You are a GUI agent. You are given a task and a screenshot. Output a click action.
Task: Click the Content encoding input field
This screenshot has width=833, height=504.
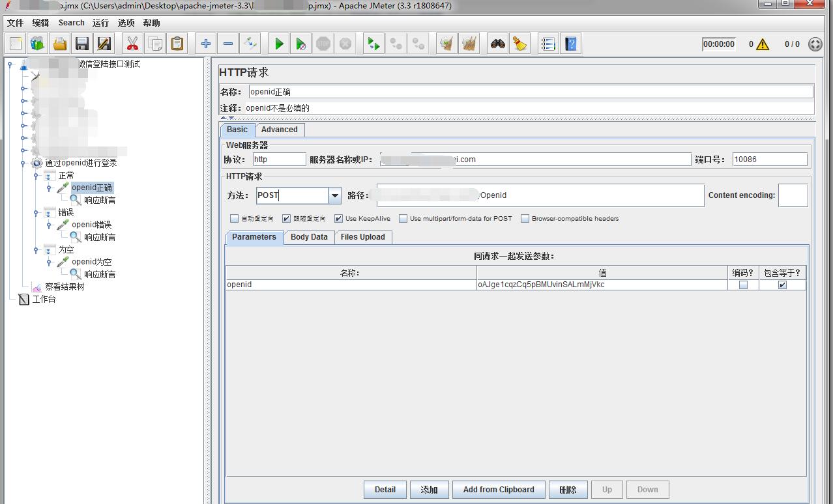[x=793, y=195]
